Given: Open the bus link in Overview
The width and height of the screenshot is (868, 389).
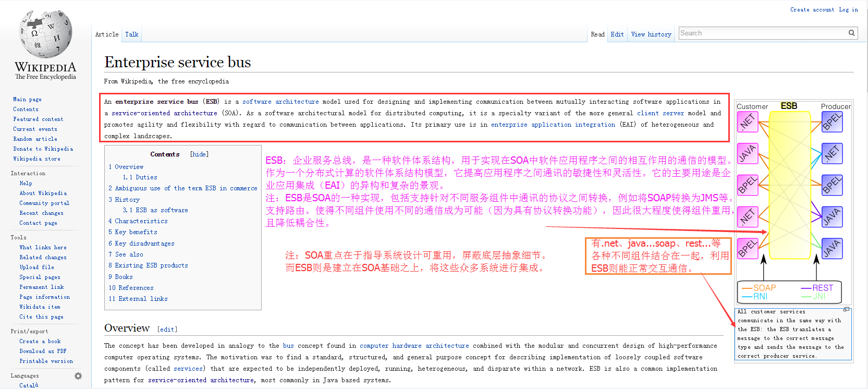Looking at the screenshot, I should (x=288, y=346).
